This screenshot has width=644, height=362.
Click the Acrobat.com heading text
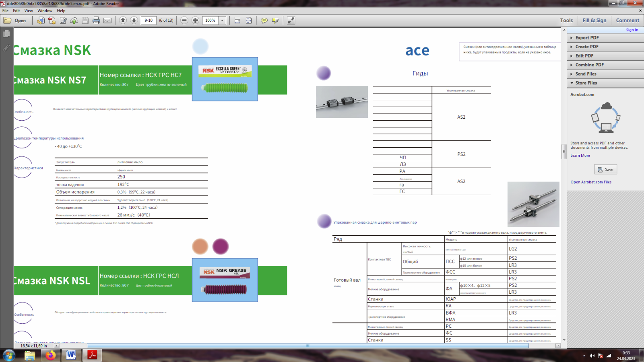582,95
